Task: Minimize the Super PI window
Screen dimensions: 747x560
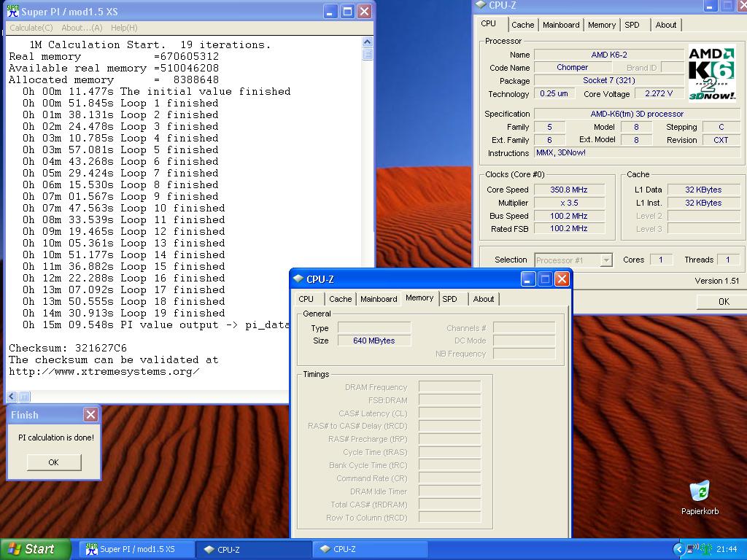Action: [x=330, y=12]
